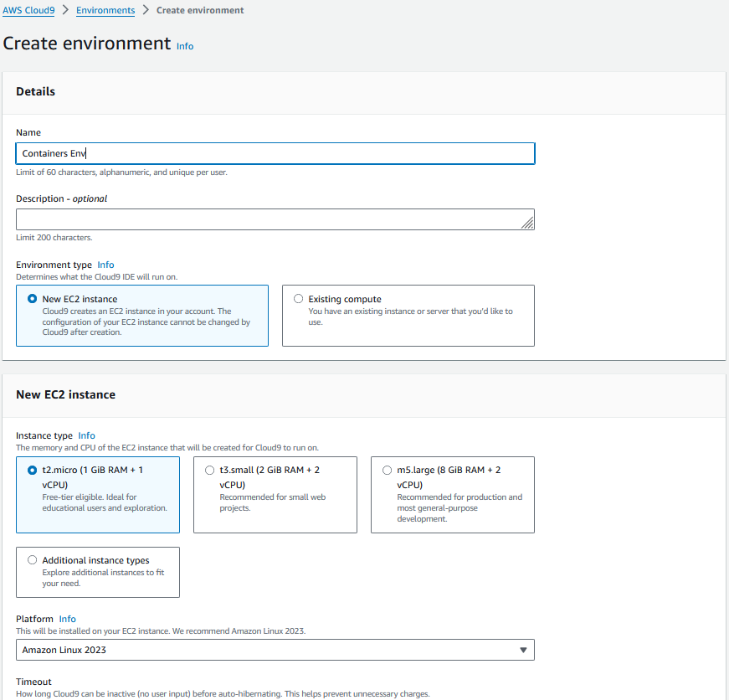Click the breadcrumb chevron after Environments

click(x=146, y=10)
